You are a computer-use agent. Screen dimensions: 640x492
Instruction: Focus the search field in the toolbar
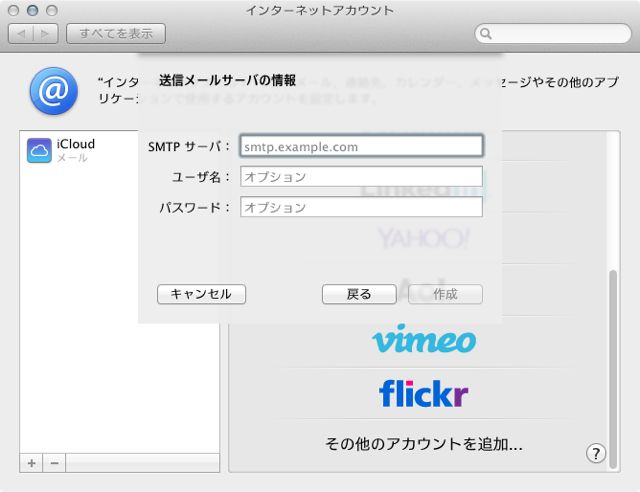[553, 33]
